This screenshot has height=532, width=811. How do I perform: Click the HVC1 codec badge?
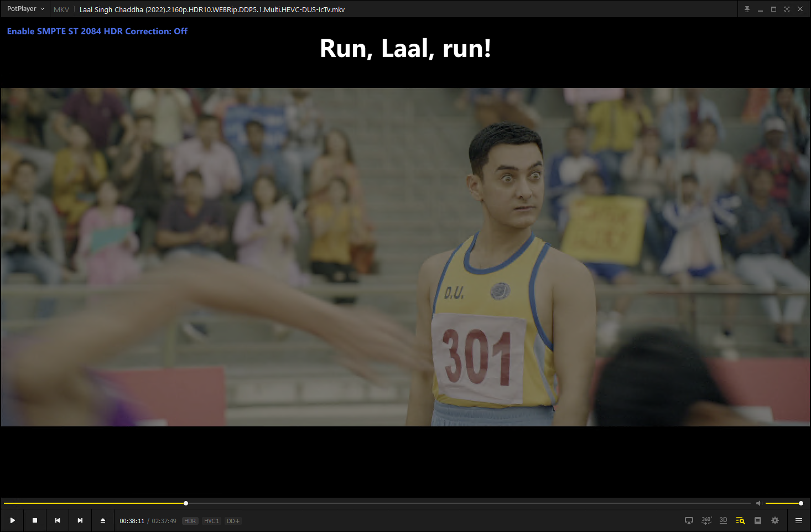pyautogui.click(x=211, y=521)
